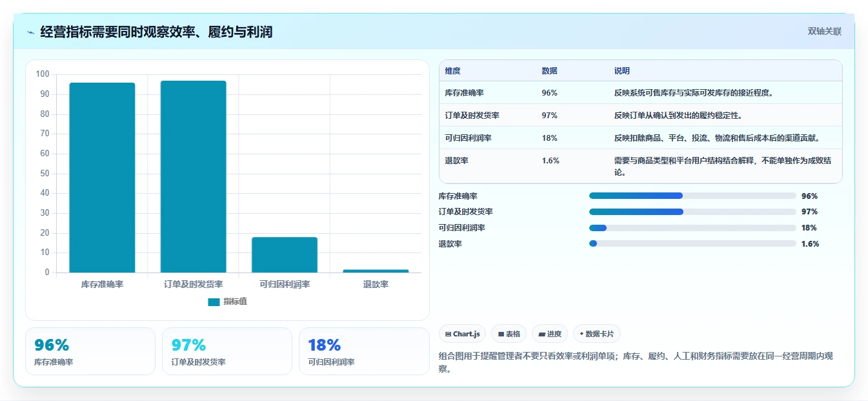Viewport: 868px width, 401px height.
Task: Select the 库存准确率 cell in table
Action: click(465, 93)
